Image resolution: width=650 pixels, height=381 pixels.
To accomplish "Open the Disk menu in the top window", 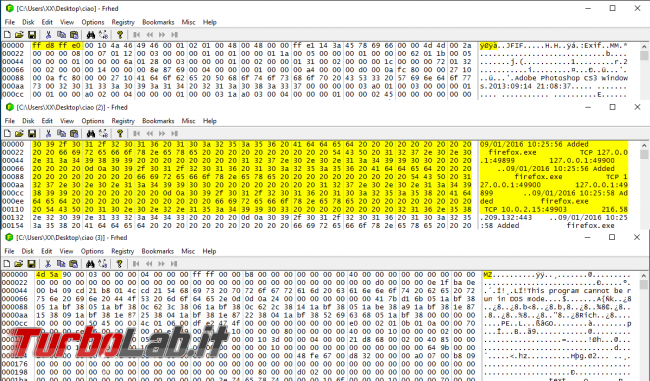I will (x=28, y=22).
